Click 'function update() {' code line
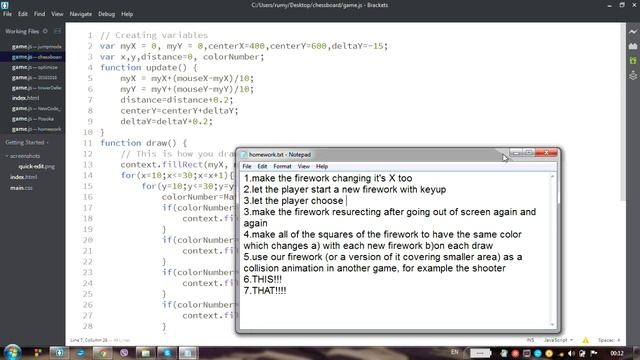 pyautogui.click(x=149, y=67)
